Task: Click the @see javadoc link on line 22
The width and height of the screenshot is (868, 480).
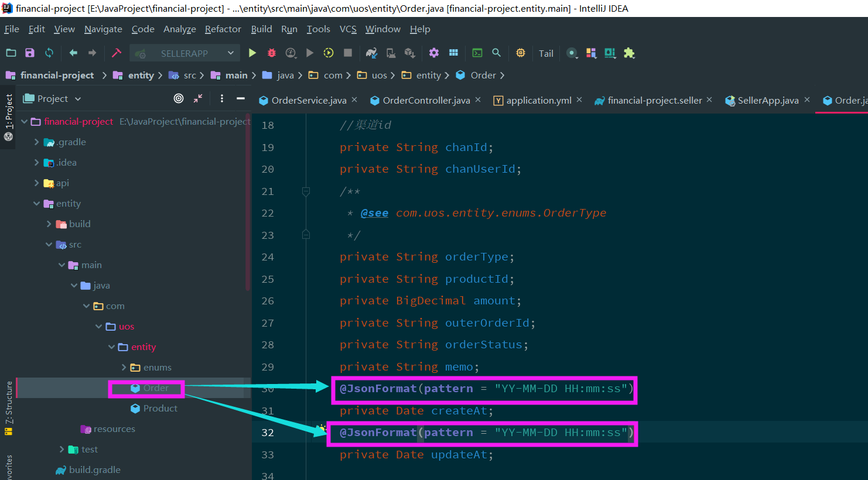Action: (x=374, y=212)
